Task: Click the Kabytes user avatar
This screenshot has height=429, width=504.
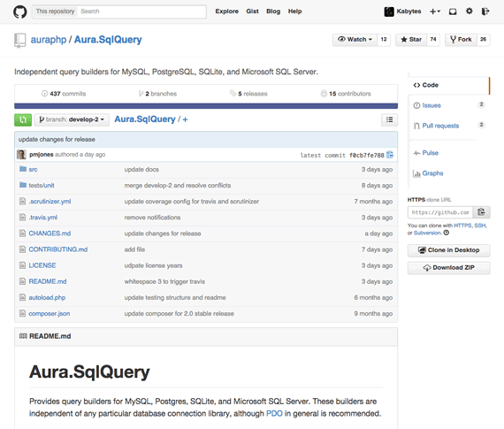Action: (389, 11)
